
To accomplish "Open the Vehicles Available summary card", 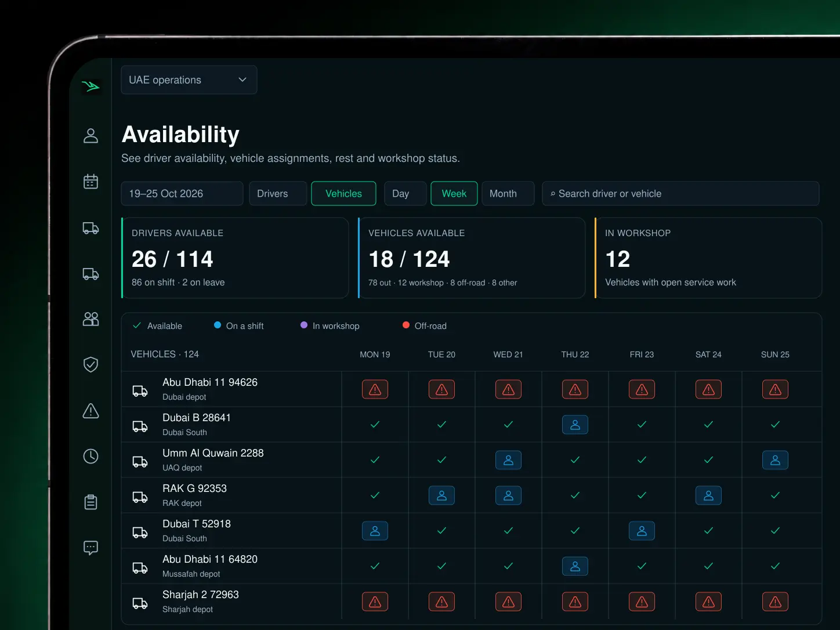I will pyautogui.click(x=472, y=258).
